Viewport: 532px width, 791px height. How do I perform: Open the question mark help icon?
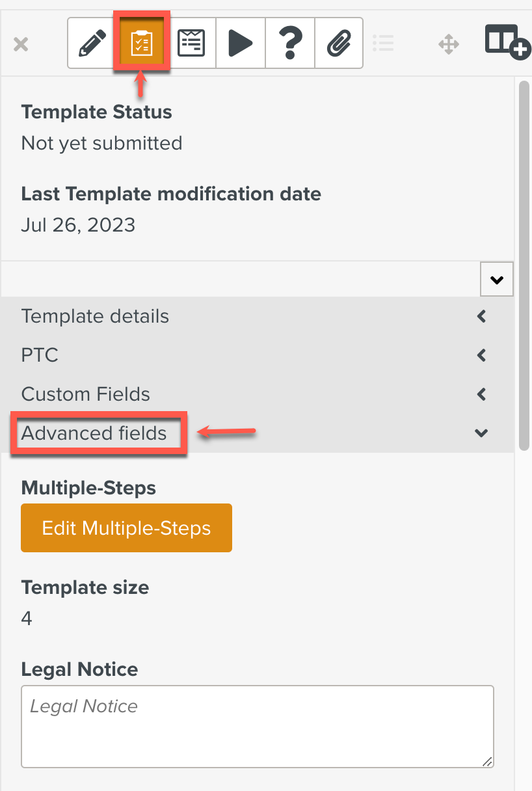point(290,44)
